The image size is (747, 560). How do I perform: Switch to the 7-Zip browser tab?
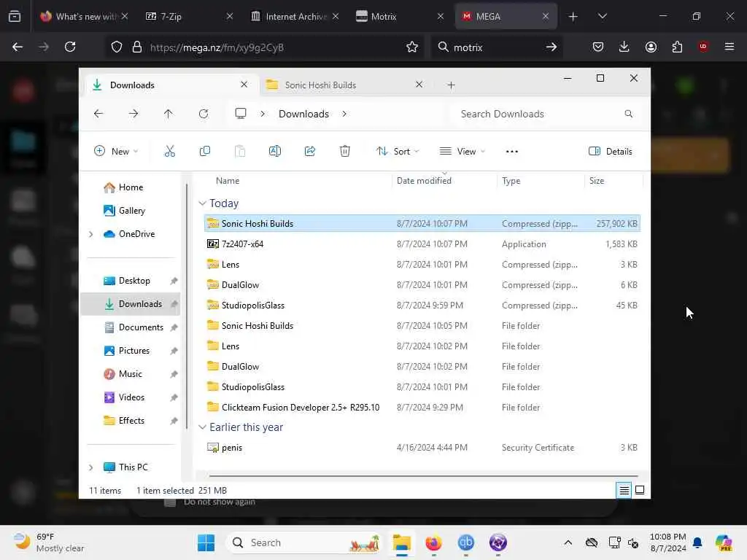point(188,16)
